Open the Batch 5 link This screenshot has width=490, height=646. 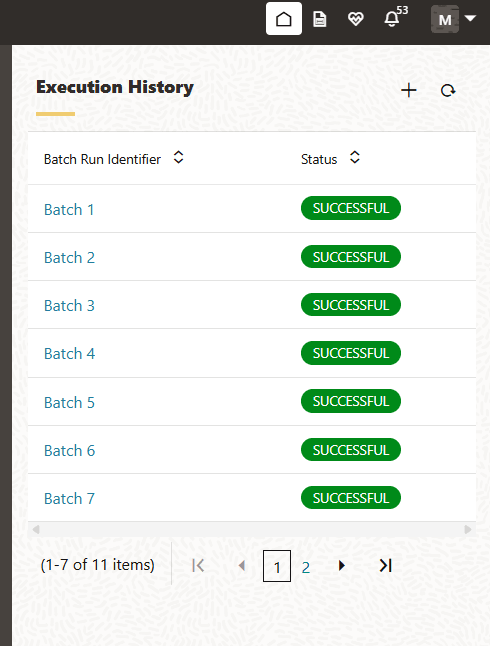point(69,403)
